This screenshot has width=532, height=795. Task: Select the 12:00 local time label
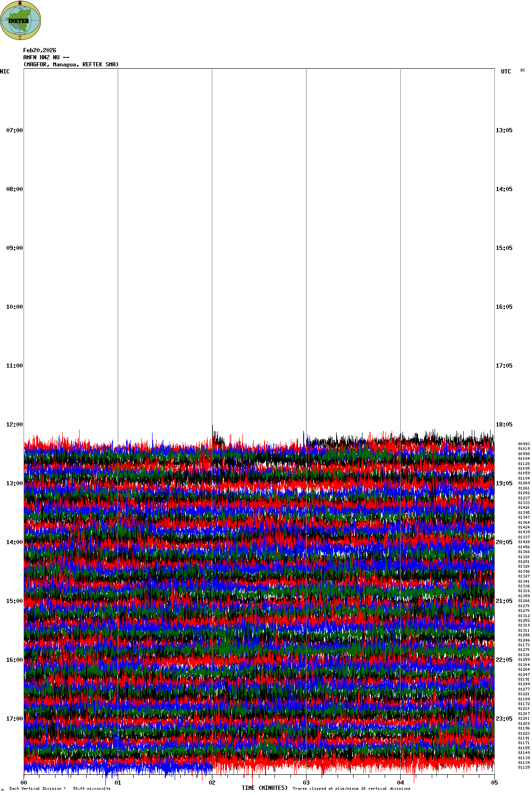tap(14, 425)
